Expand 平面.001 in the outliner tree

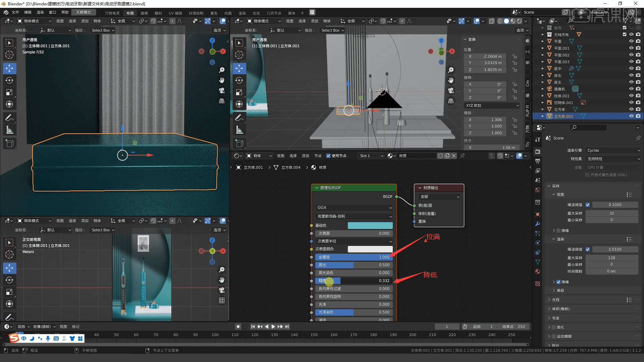(x=543, y=48)
